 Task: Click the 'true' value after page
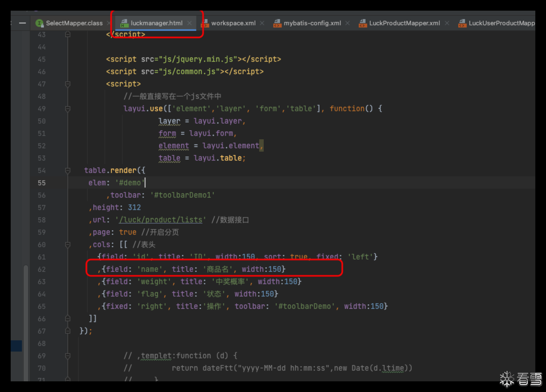click(x=128, y=232)
